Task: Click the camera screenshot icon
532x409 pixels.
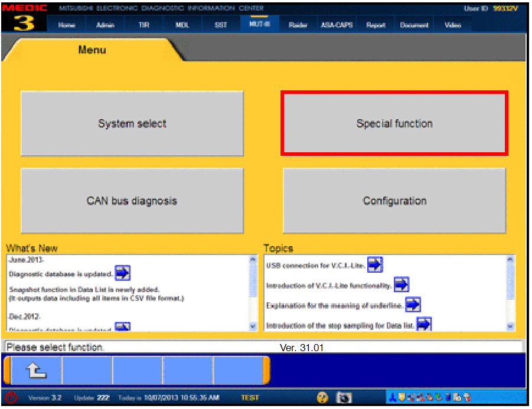Action: pos(344,398)
